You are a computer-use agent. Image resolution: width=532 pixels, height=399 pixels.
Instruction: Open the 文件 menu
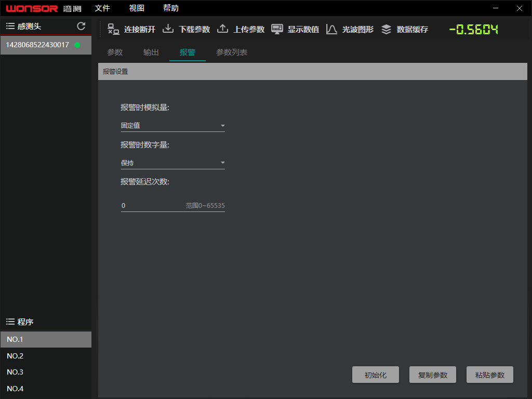[x=102, y=8]
